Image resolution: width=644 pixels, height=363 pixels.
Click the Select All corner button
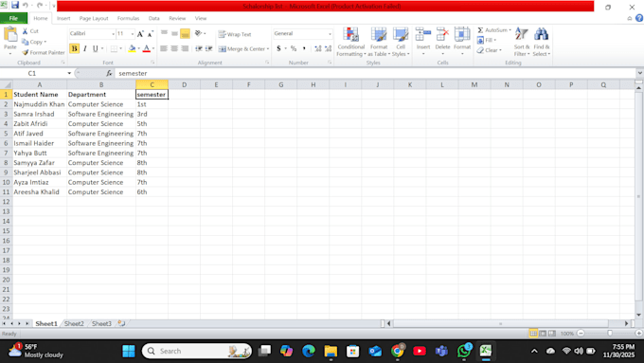coord(6,84)
